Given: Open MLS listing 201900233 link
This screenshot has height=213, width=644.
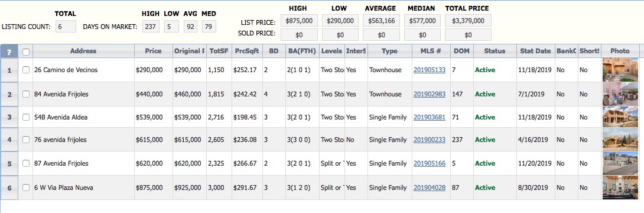Looking at the screenshot, I should pos(429,140).
